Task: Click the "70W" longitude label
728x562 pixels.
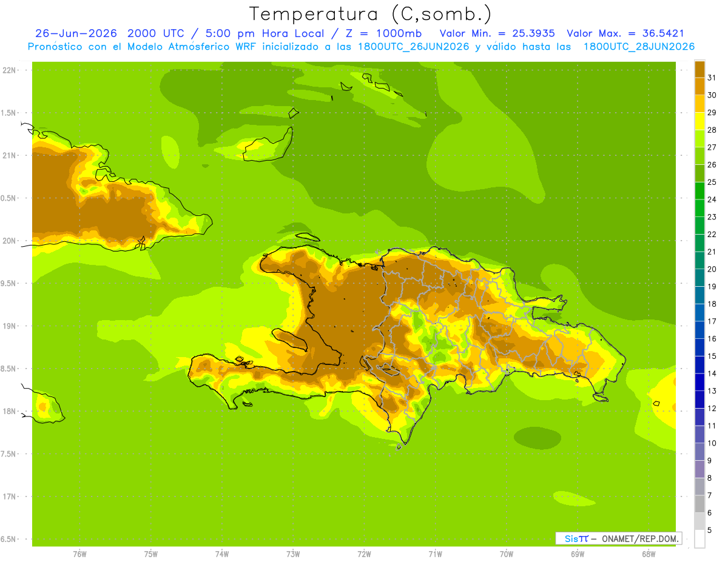Action: click(507, 554)
